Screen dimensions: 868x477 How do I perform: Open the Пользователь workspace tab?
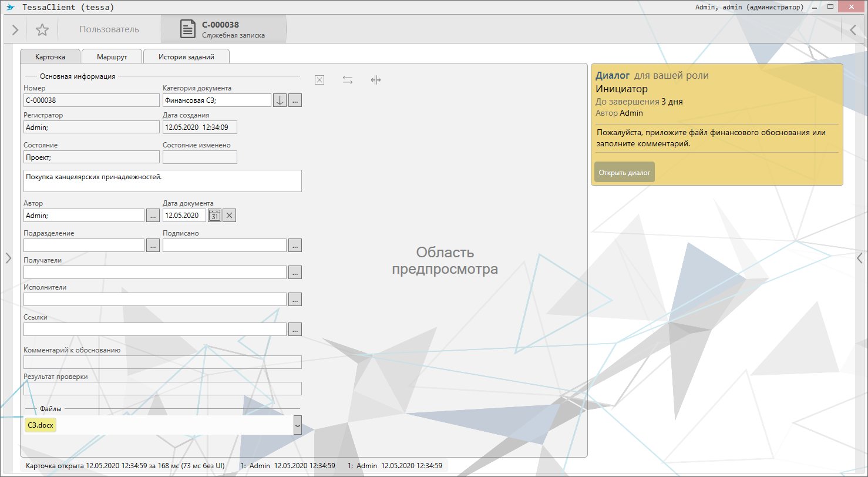(x=109, y=29)
